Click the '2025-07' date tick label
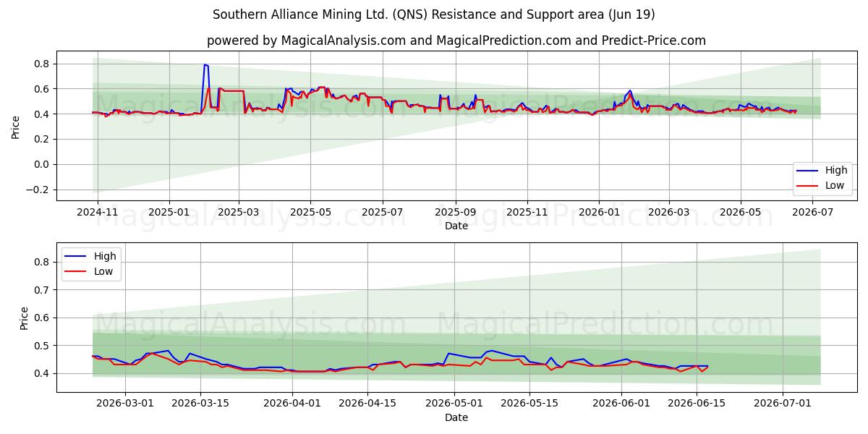Screen dimensions: 868x434 [382, 213]
